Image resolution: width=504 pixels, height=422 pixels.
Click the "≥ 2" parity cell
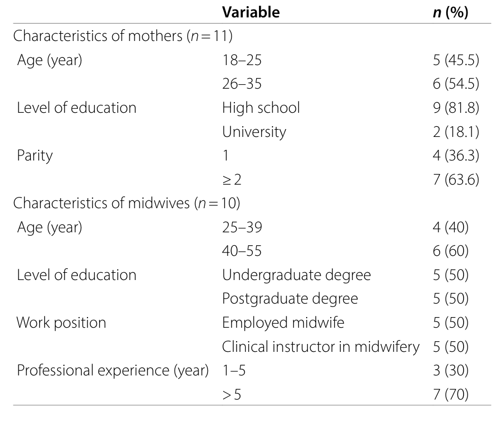pyautogui.click(x=232, y=180)
